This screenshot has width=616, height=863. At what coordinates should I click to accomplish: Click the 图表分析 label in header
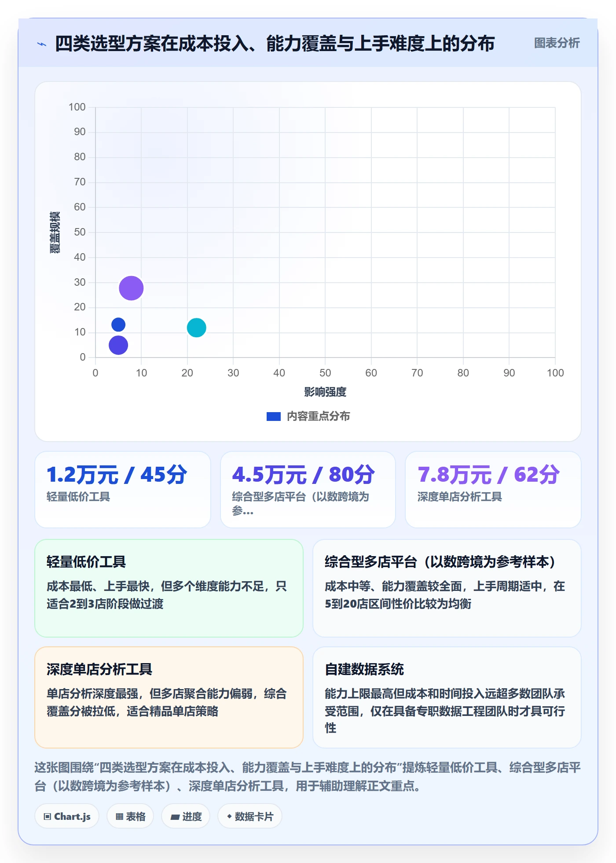click(x=557, y=43)
